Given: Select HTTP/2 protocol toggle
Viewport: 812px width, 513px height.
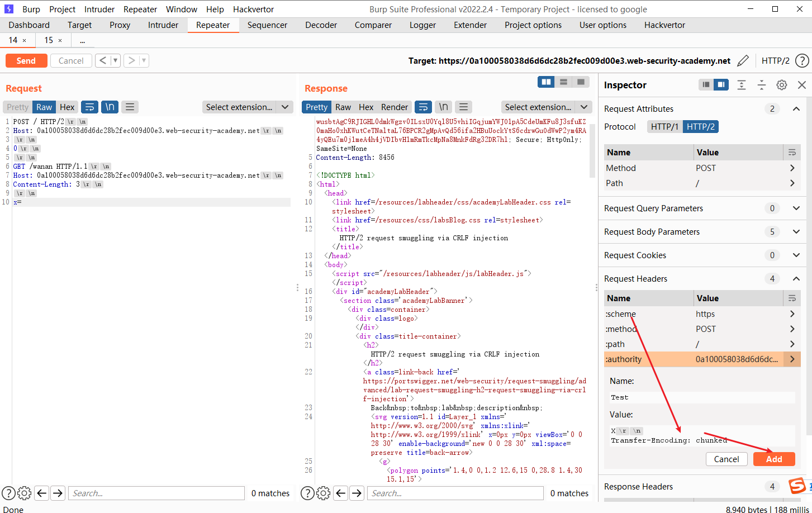Looking at the screenshot, I should (x=701, y=127).
